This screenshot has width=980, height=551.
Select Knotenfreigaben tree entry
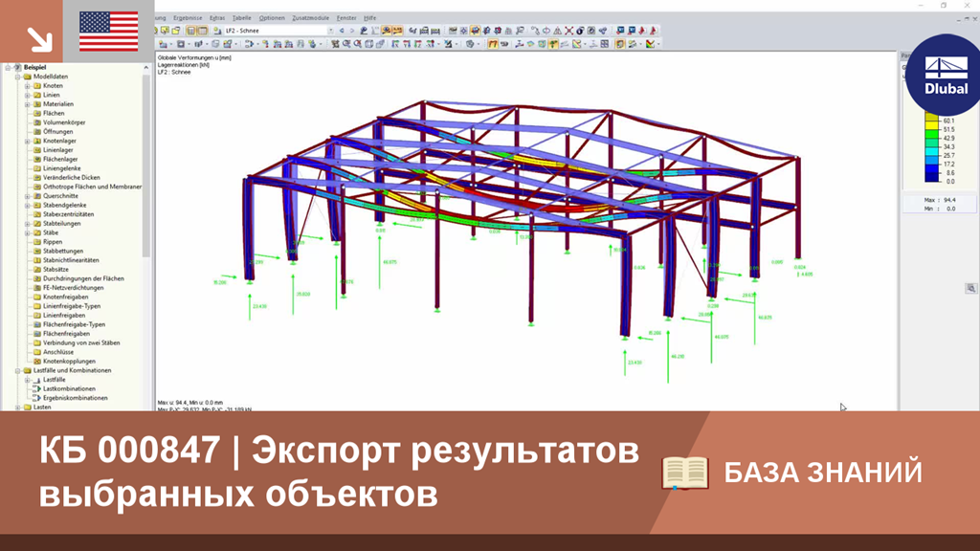66,298
